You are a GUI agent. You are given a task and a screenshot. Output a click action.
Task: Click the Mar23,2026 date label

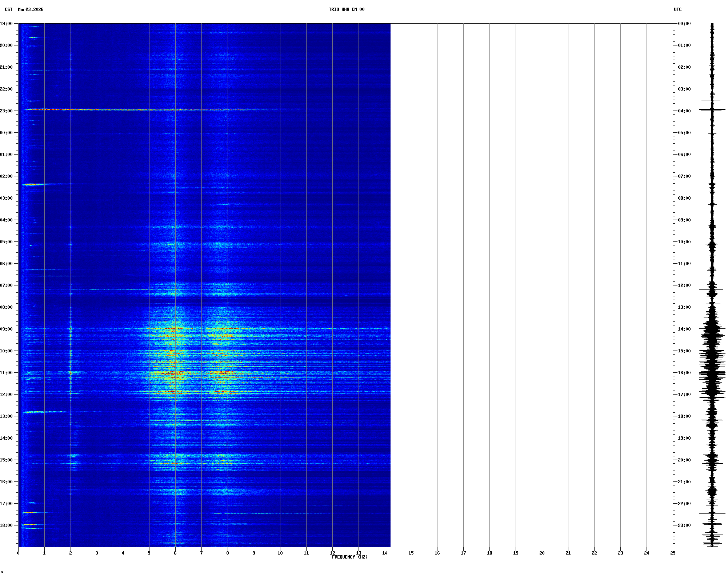(x=31, y=9)
